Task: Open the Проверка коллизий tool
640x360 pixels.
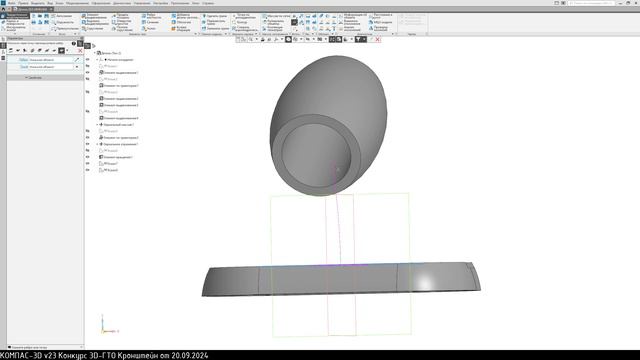Action: click(379, 29)
